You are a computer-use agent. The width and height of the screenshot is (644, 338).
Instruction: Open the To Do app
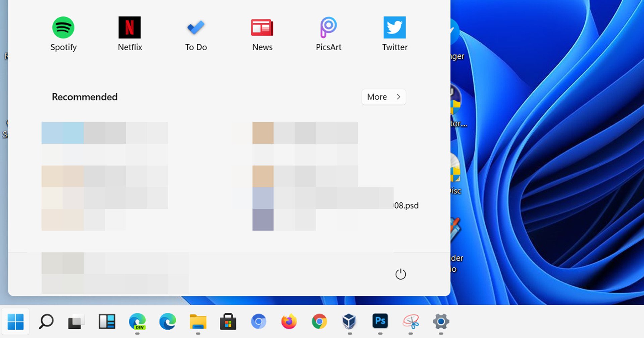click(x=196, y=34)
